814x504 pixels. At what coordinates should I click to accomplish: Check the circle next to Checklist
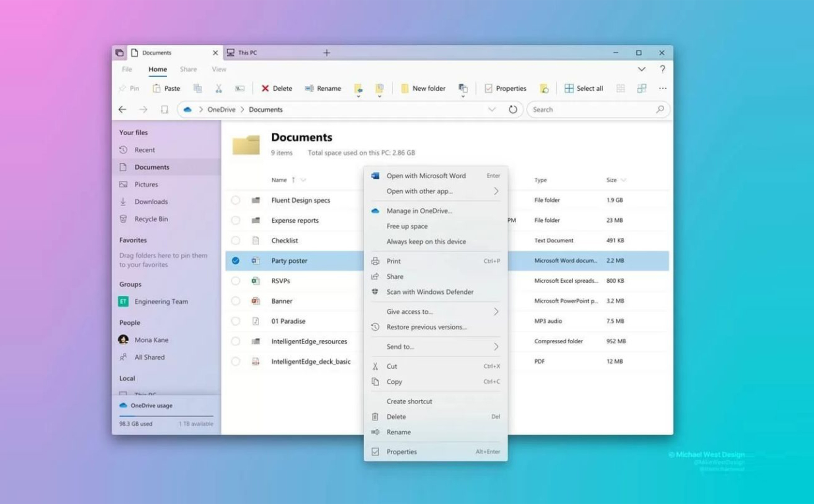[x=236, y=240]
